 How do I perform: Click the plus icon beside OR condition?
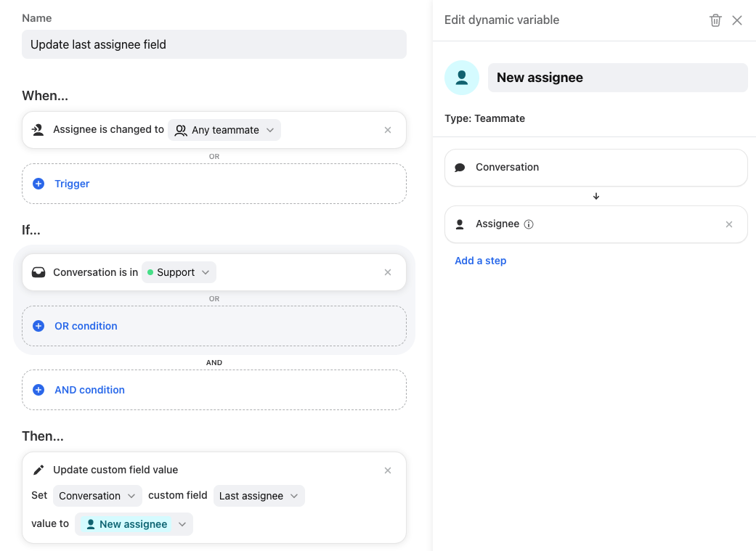click(x=38, y=326)
